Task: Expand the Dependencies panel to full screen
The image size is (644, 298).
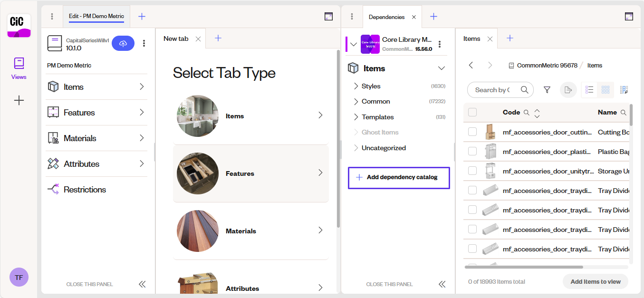Action: pos(629,17)
